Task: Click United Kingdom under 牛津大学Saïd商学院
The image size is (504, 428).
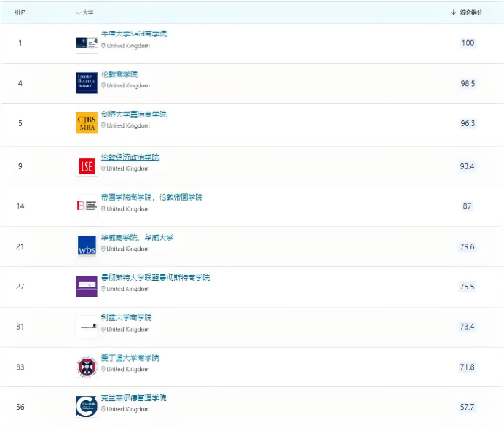Action: pyautogui.click(x=128, y=46)
